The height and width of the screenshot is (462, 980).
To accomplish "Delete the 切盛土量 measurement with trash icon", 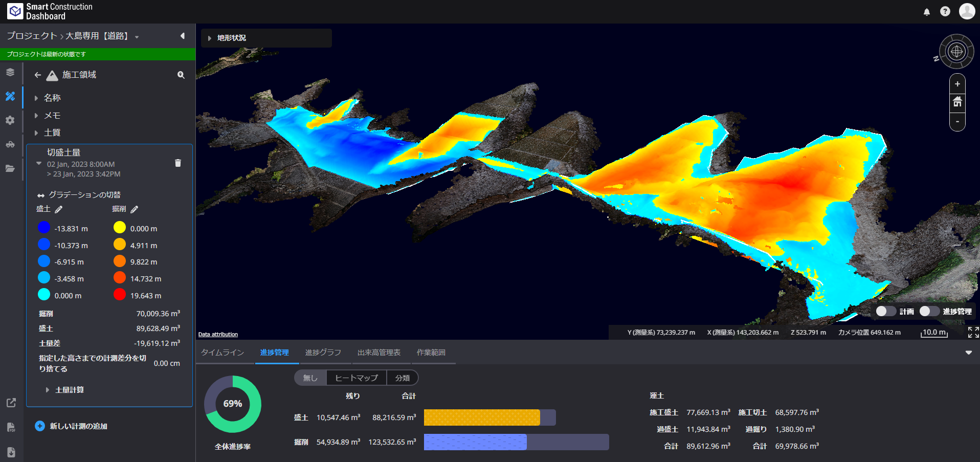I will coord(178,163).
